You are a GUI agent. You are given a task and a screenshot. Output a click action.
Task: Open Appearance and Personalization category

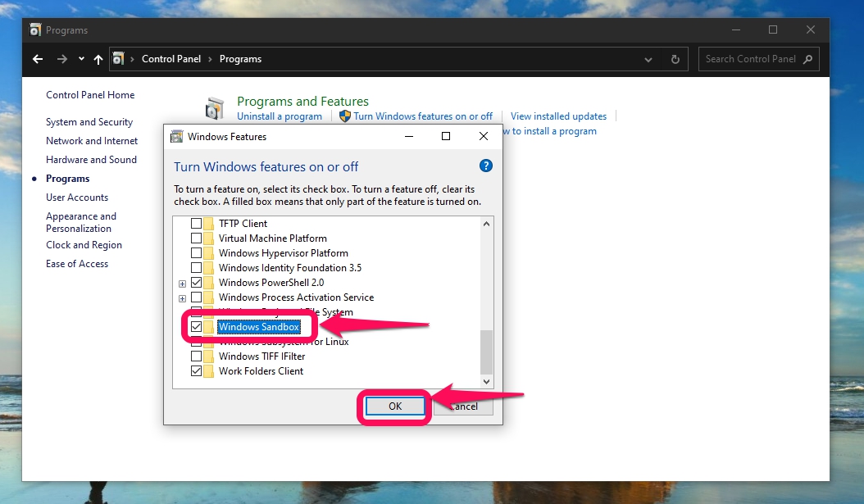(x=81, y=222)
